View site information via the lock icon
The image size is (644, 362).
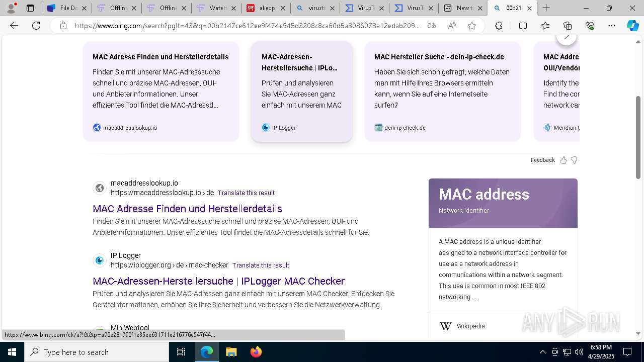pyautogui.click(x=63, y=26)
